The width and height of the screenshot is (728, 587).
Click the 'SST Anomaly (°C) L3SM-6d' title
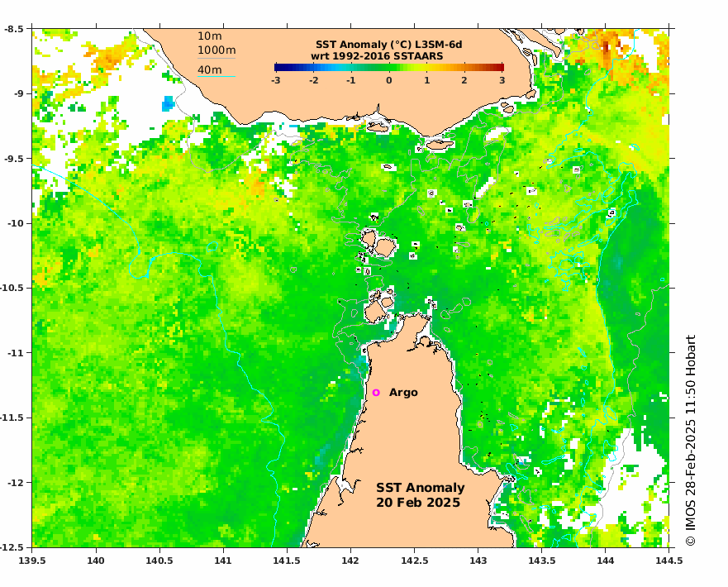coord(388,45)
